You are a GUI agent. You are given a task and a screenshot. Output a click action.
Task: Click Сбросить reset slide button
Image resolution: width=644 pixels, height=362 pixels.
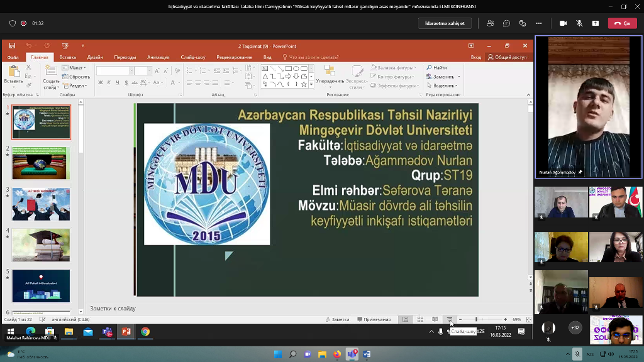pos(76,77)
